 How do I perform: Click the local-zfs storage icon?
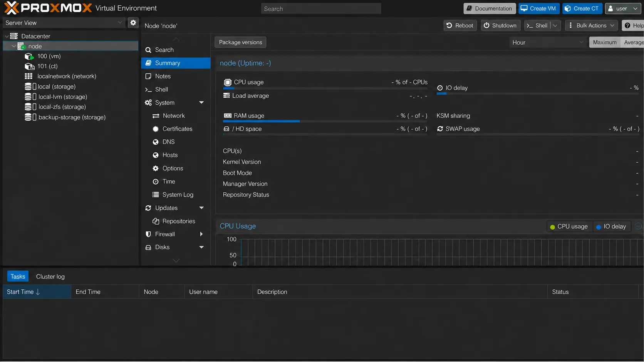point(30,107)
